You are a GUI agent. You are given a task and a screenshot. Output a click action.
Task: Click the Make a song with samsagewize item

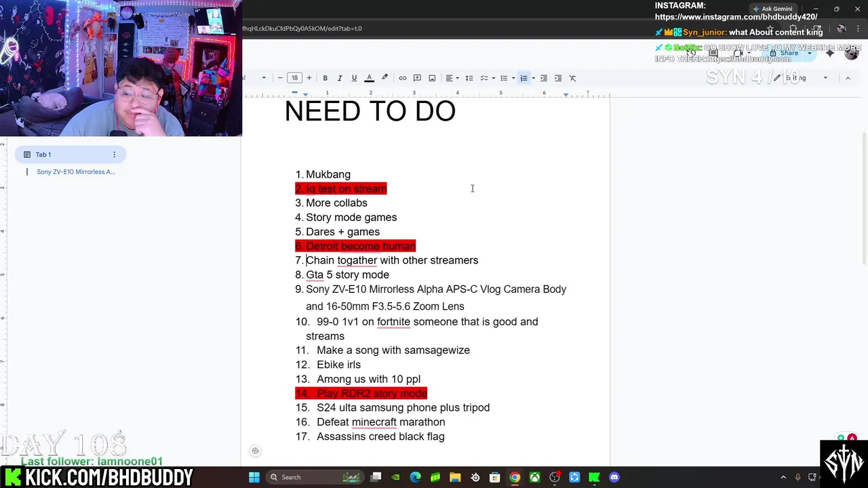pos(393,350)
